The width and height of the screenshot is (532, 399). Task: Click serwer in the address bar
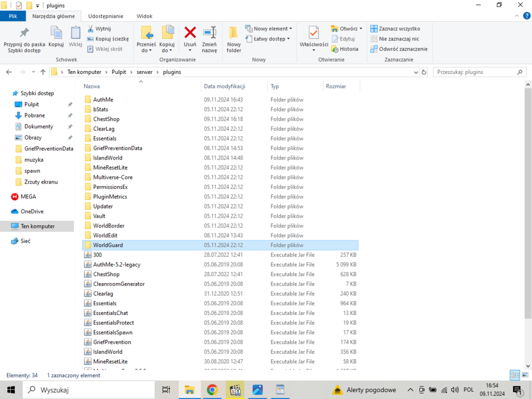(x=145, y=72)
